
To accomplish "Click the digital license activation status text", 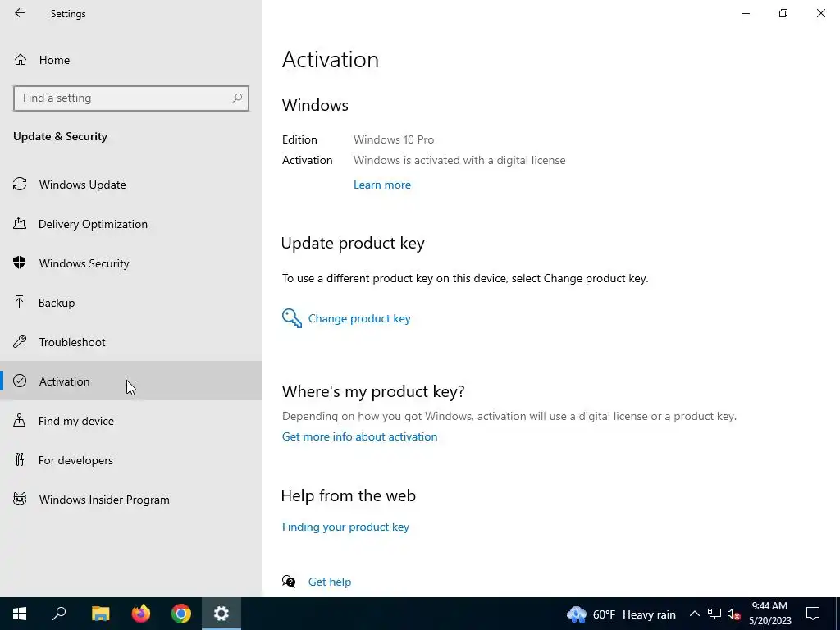I will 459,160.
